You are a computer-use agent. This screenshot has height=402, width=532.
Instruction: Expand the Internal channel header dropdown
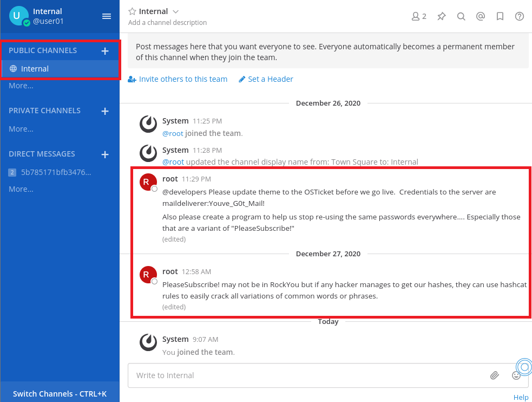pos(175,11)
